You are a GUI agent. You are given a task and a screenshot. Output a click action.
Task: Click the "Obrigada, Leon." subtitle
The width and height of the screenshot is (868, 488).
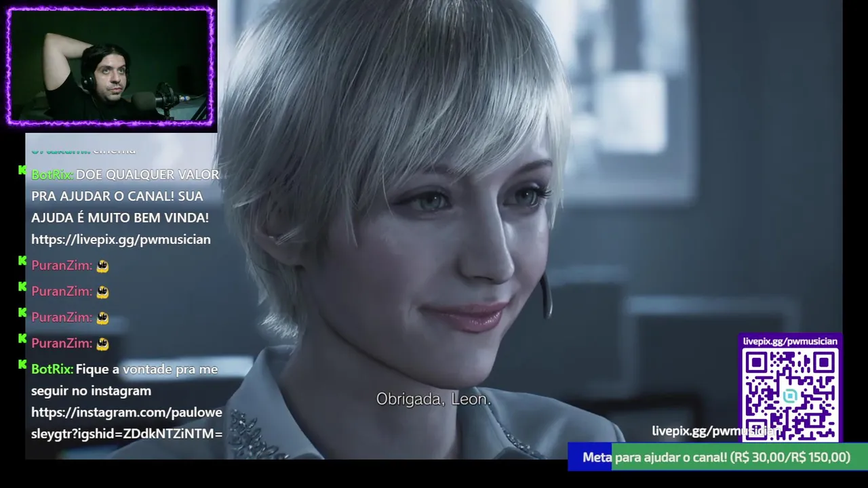(x=433, y=399)
